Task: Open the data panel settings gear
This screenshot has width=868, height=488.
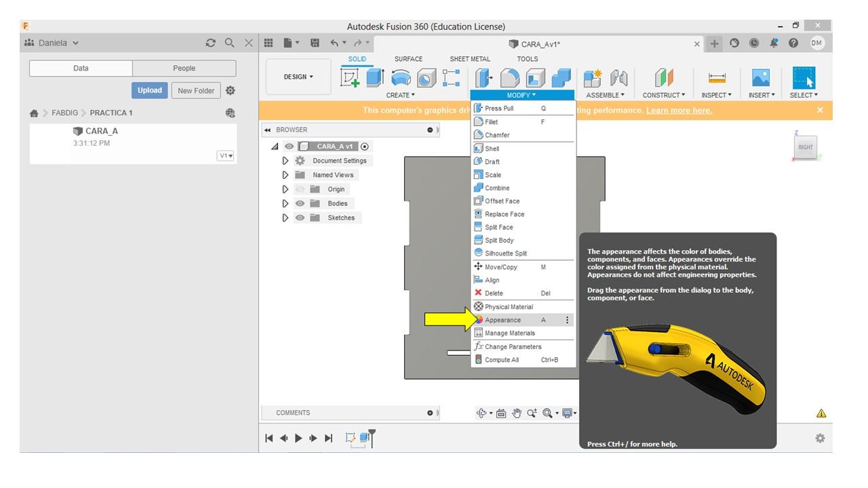Action: pyautogui.click(x=231, y=90)
